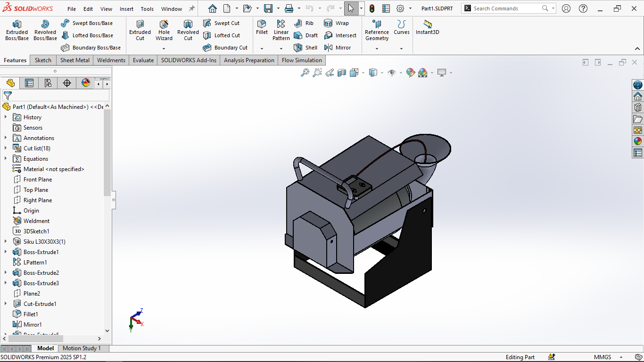Open the hide/show items eye dropdown

[401, 73]
